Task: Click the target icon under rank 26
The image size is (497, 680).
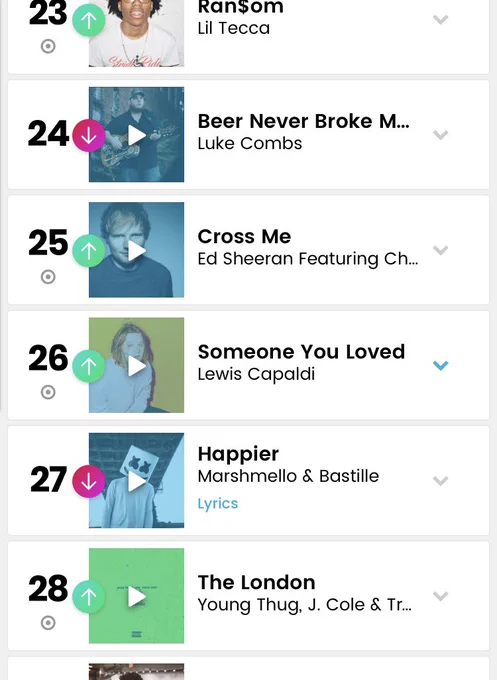Action: pos(48,392)
